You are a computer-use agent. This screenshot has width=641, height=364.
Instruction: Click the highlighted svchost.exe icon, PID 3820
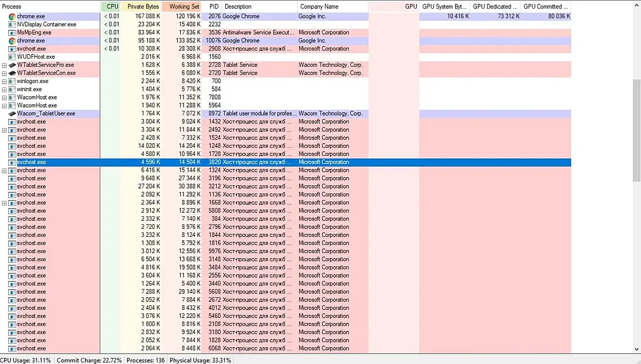coord(12,162)
